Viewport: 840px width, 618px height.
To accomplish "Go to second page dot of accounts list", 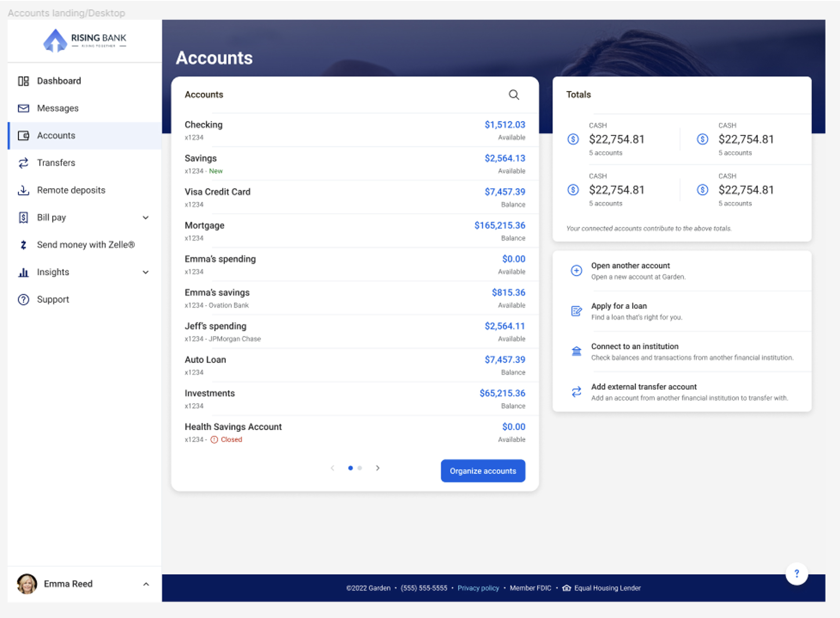I will [360, 468].
